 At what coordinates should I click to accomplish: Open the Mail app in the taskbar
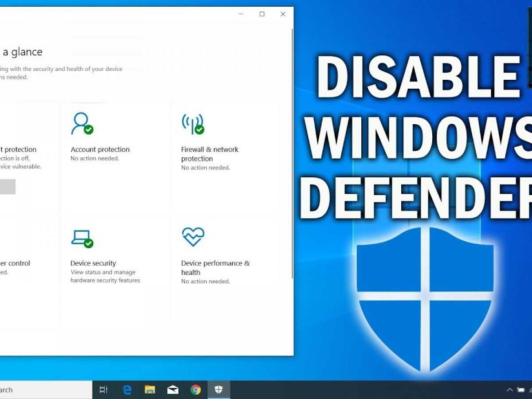point(173,390)
